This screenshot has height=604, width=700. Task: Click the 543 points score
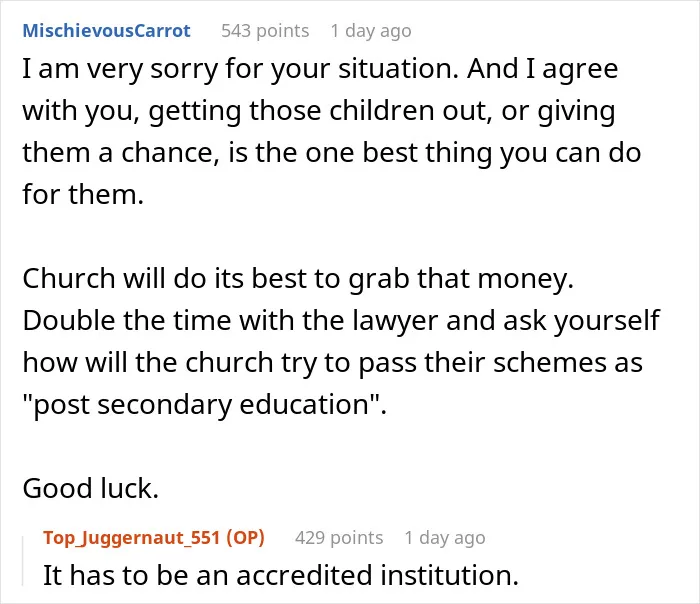(x=265, y=30)
